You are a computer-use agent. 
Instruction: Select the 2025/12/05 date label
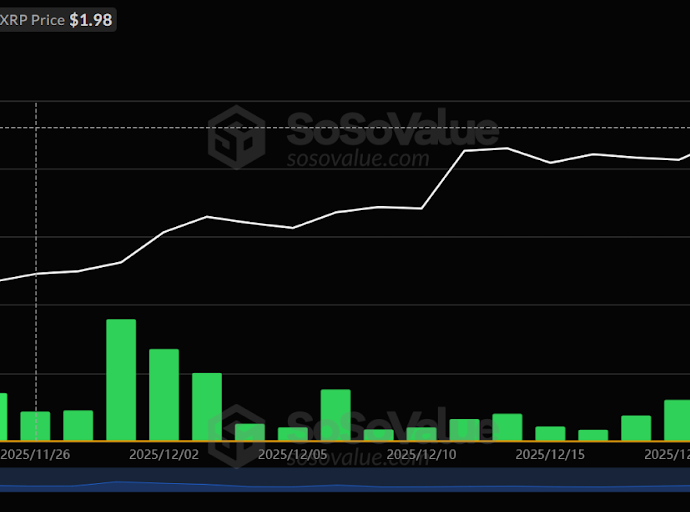[x=292, y=454]
